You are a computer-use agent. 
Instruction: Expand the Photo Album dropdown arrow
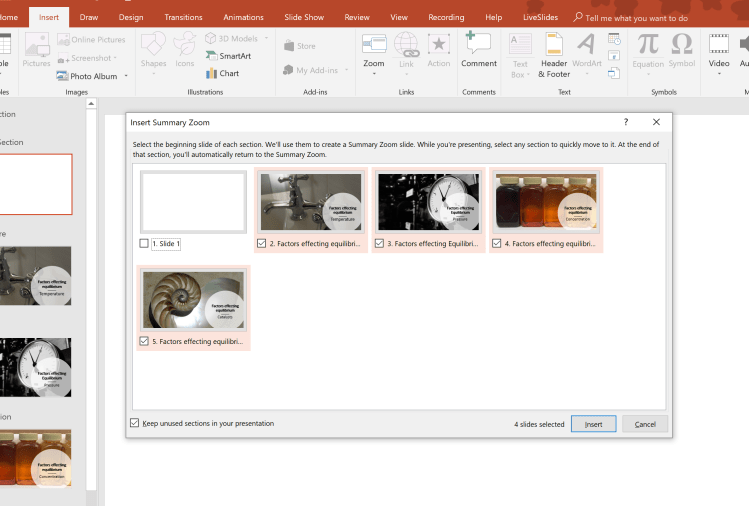pos(126,76)
